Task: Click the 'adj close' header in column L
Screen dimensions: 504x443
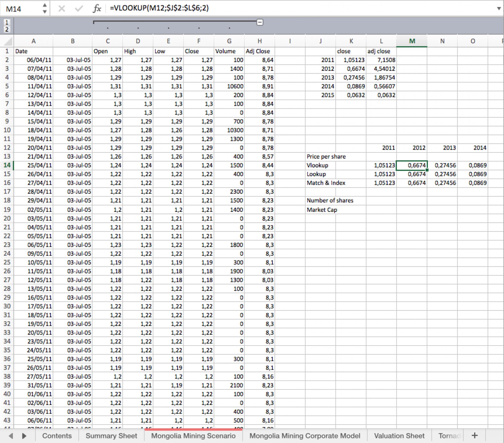Action: tap(381, 51)
